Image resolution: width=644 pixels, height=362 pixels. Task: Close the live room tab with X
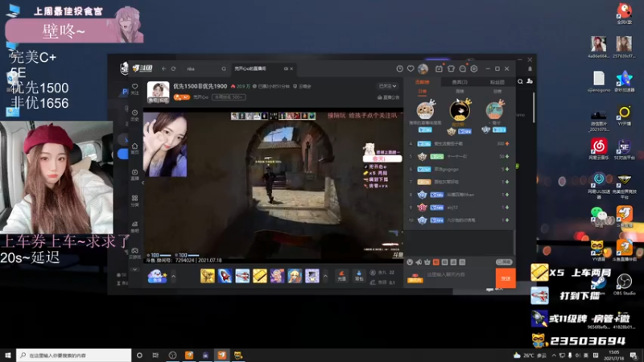coord(291,69)
